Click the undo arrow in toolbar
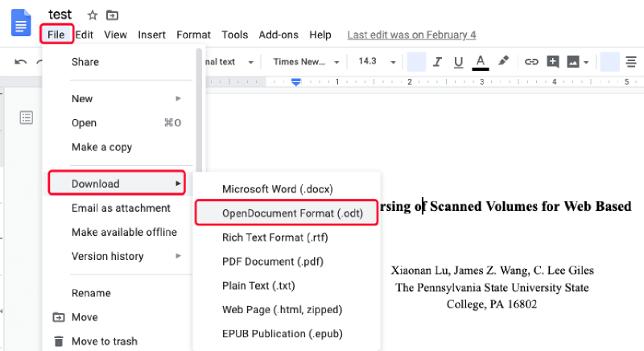 [21, 61]
